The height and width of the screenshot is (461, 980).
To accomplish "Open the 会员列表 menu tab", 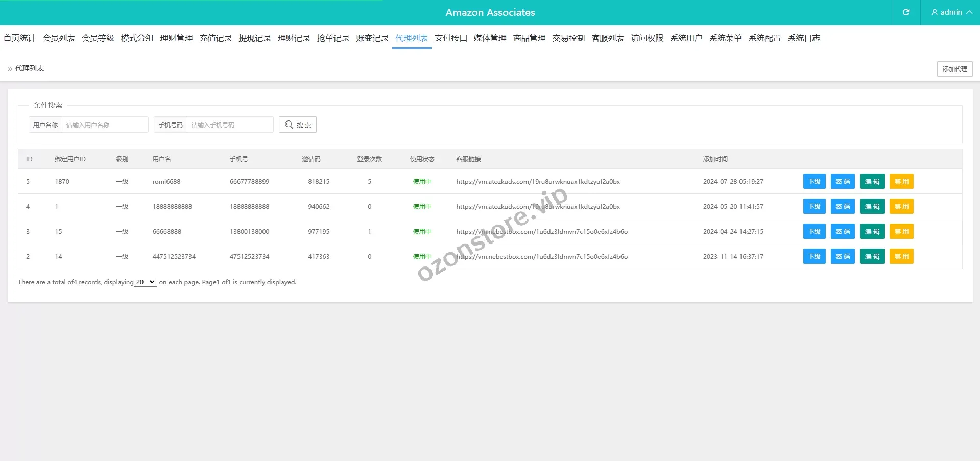I will [59, 38].
